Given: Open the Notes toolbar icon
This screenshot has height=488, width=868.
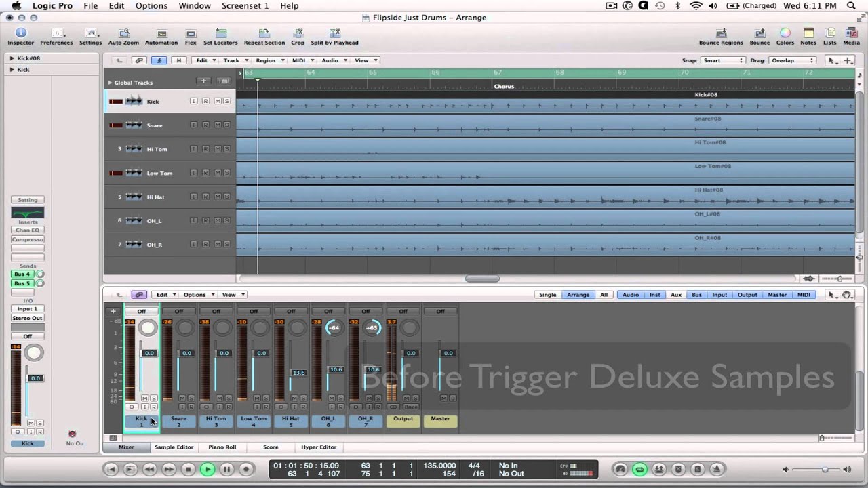Looking at the screenshot, I should 808,37.
